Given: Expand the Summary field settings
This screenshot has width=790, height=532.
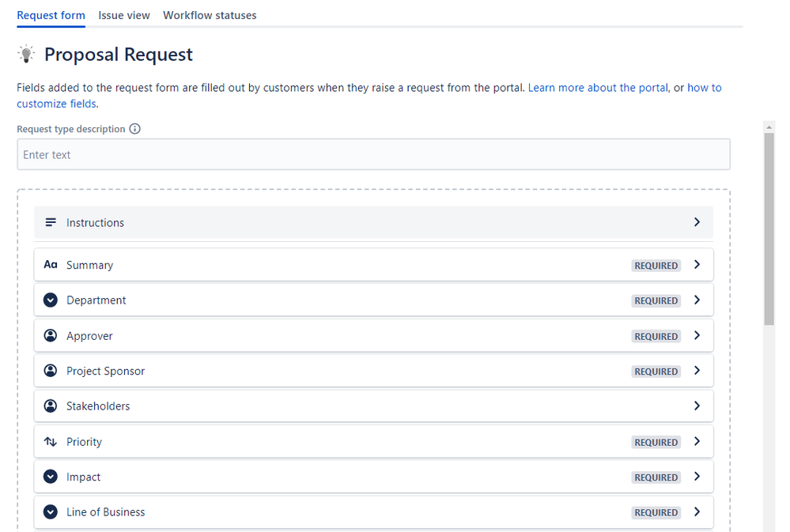Looking at the screenshot, I should [697, 265].
